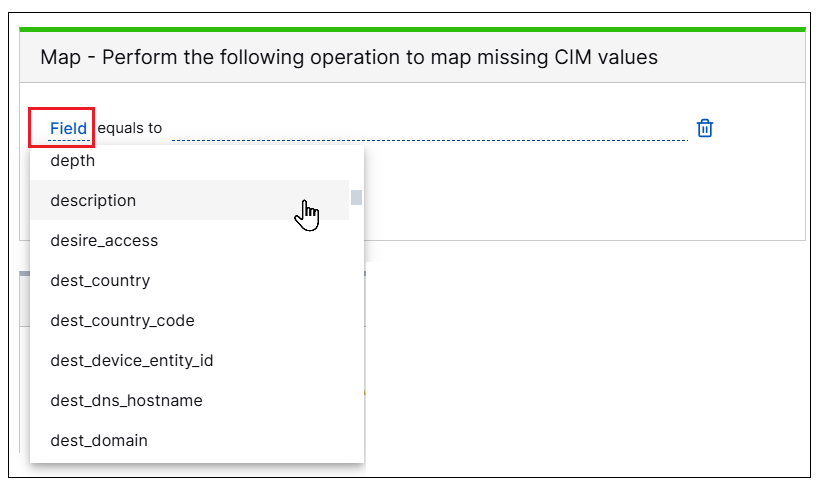Choose the description option
This screenshot has height=485, width=821.
click(190, 200)
